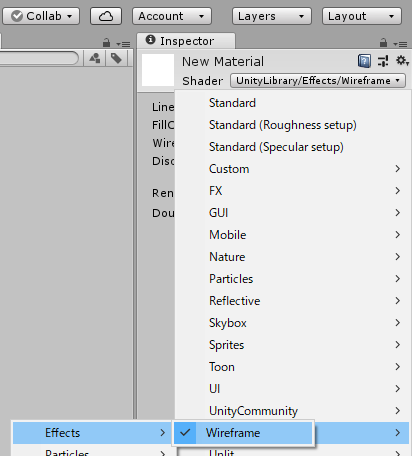
Task: Open the Effects submenu entry
Action: 92,433
